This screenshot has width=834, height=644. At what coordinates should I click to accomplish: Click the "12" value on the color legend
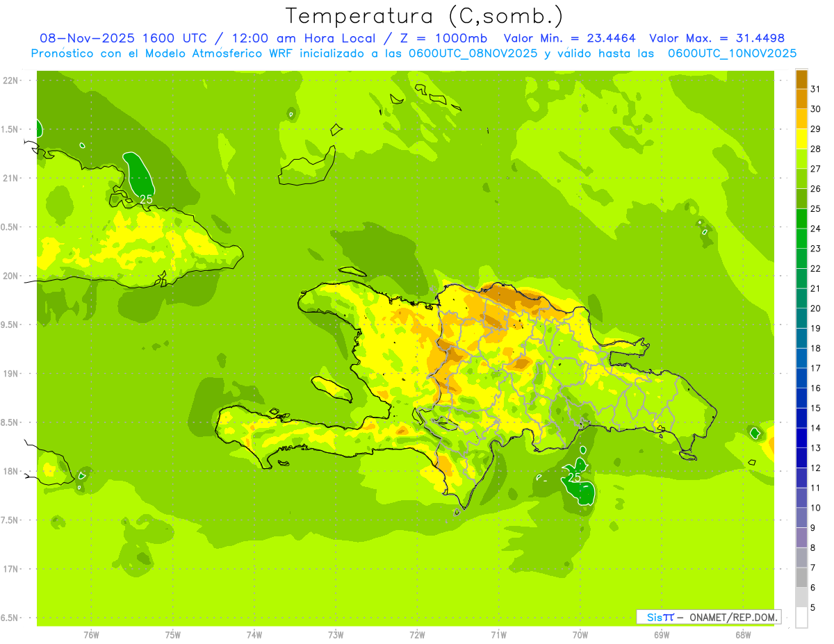[x=815, y=468]
